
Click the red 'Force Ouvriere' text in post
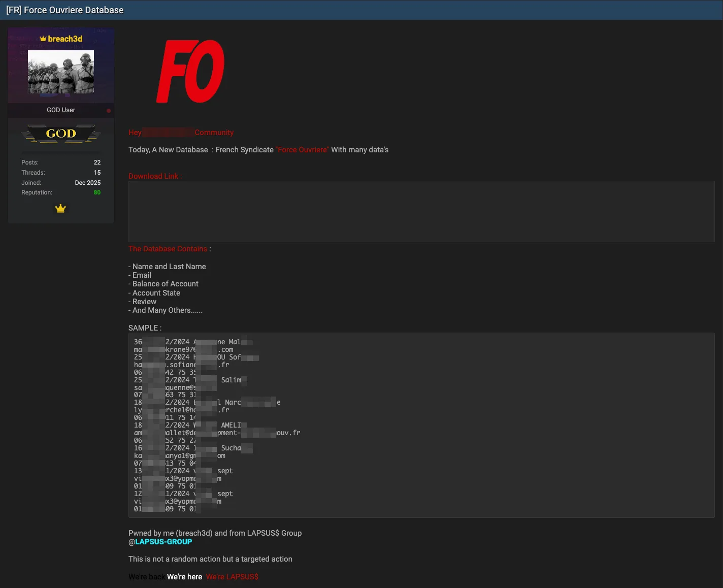tap(302, 149)
